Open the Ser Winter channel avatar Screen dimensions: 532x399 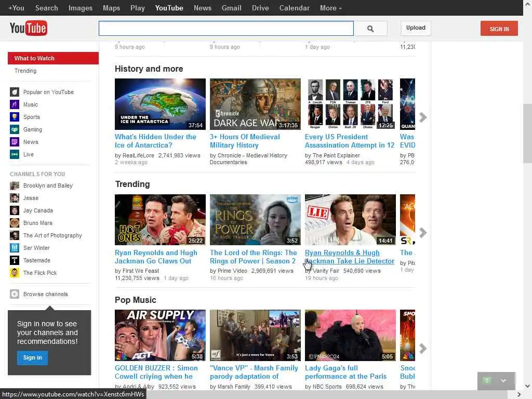(14, 248)
